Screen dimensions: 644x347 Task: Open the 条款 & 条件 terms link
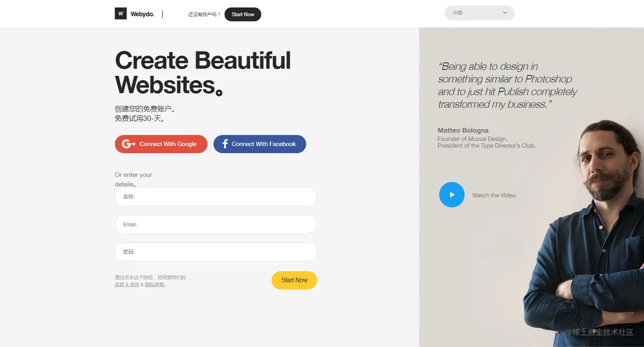click(127, 285)
